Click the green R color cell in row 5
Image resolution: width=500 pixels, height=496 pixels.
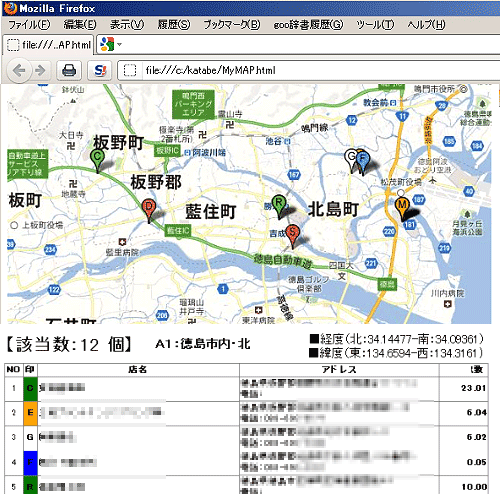coord(30,485)
